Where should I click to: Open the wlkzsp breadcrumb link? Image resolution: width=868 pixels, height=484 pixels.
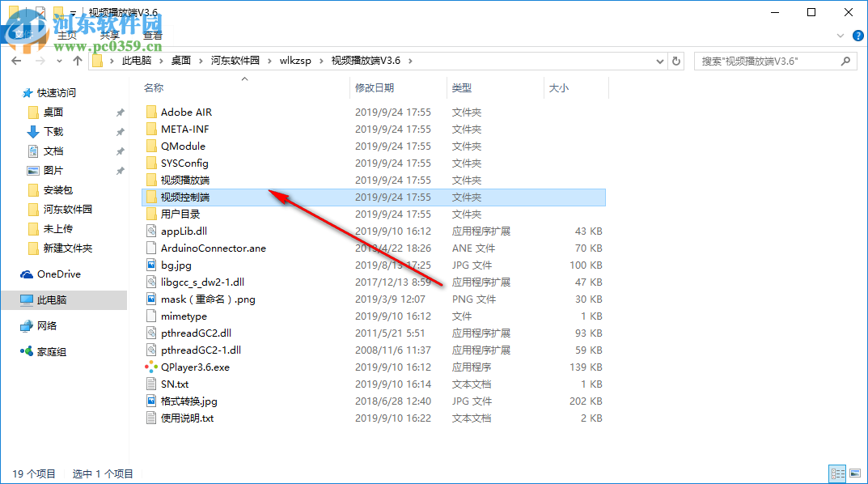click(x=297, y=60)
